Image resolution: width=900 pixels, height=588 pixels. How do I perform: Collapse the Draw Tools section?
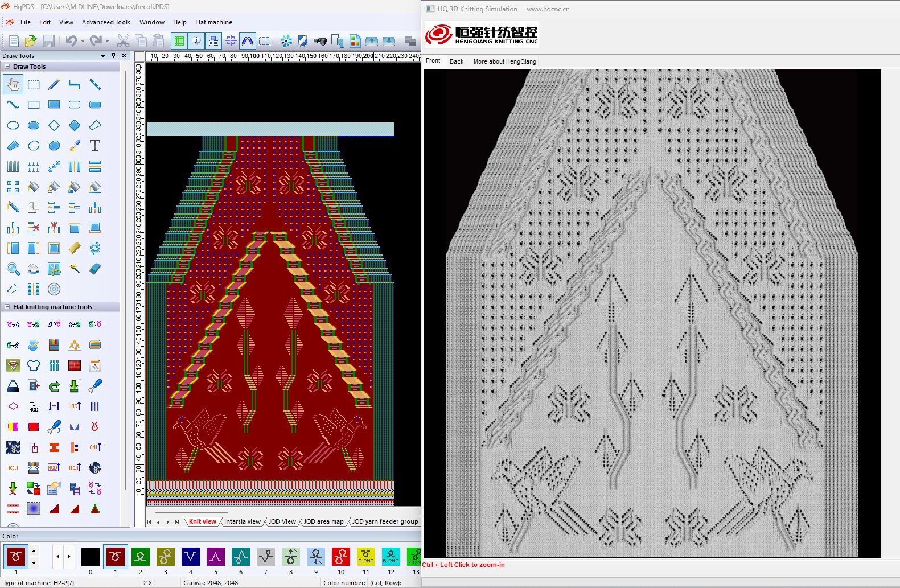point(7,67)
